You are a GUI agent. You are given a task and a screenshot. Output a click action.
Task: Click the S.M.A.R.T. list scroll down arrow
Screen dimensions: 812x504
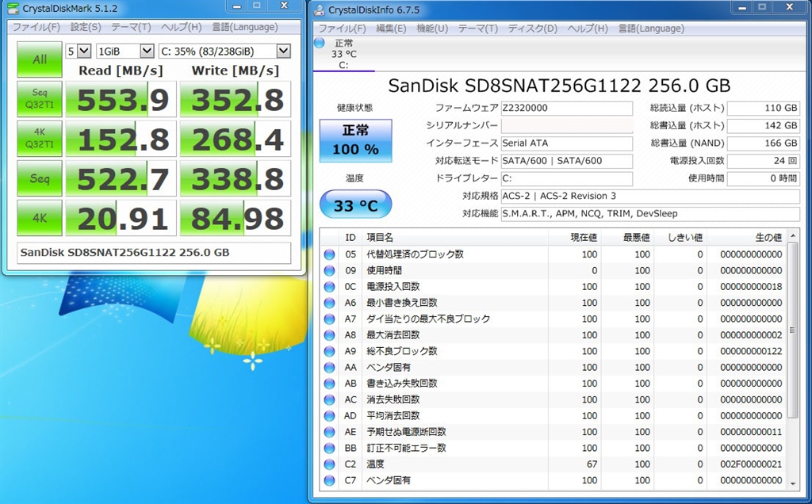pyautogui.click(x=792, y=484)
